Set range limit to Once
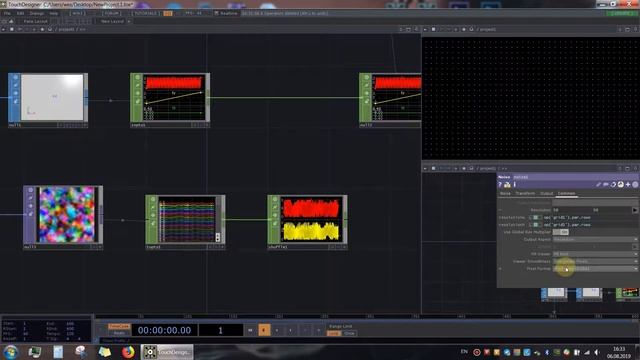 pyautogui.click(x=349, y=333)
